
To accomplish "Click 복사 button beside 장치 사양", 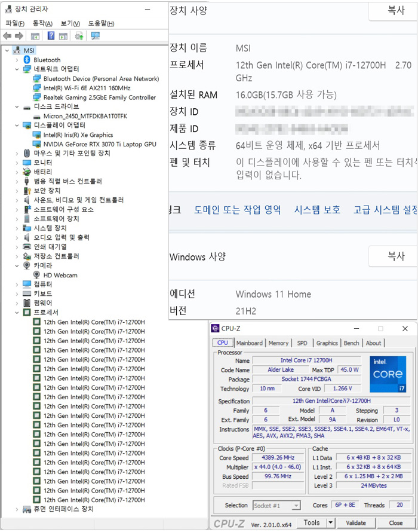I will pyautogui.click(x=394, y=11).
